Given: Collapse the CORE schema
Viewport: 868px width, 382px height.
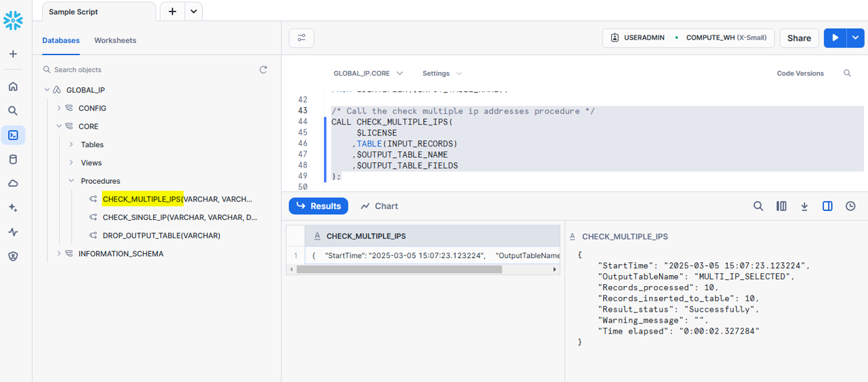Looking at the screenshot, I should (59, 126).
